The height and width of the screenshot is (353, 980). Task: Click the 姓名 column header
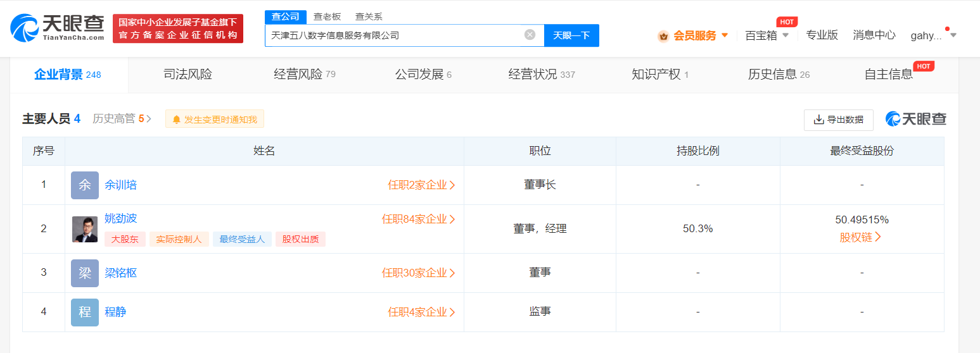(264, 151)
